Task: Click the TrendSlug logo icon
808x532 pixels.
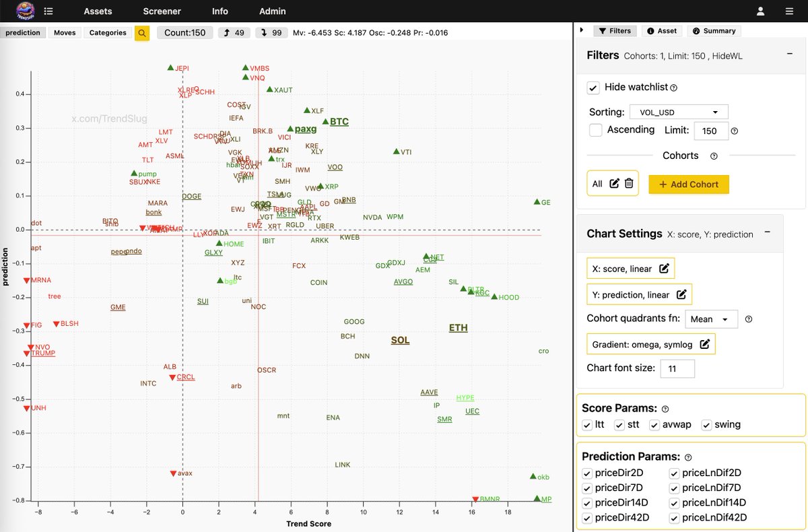Action: (25, 11)
